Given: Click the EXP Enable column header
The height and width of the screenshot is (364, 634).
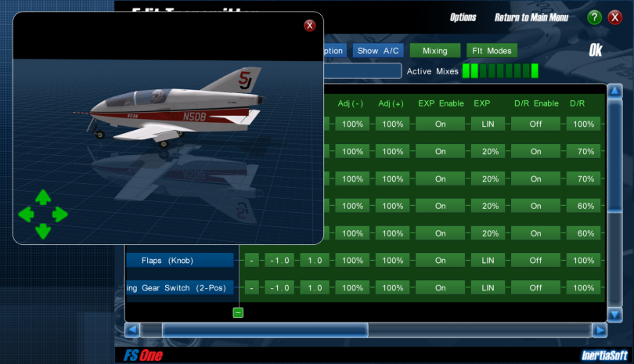Looking at the screenshot, I should [441, 103].
